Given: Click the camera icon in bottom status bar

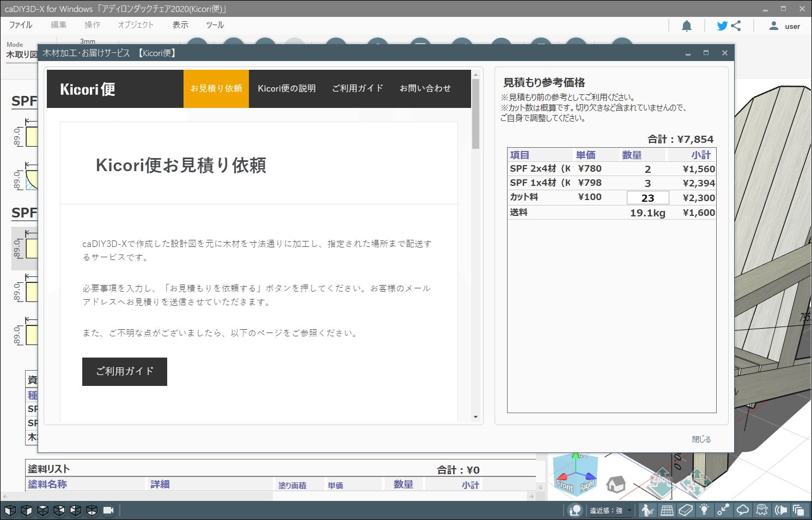Looking at the screenshot, I should (108, 510).
